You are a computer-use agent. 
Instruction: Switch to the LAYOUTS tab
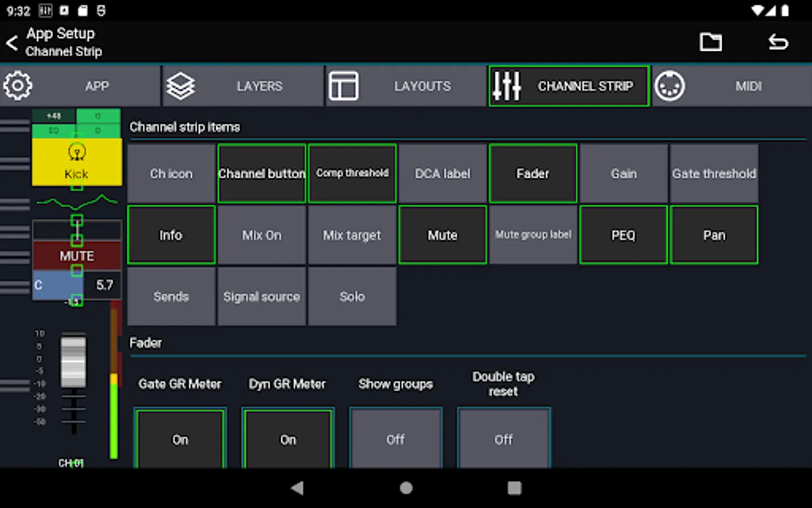[406, 86]
